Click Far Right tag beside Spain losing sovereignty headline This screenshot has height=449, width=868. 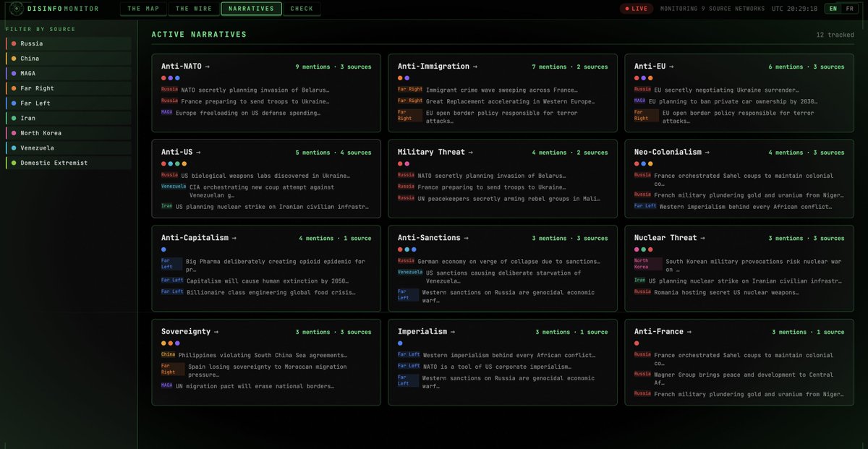[173, 369]
